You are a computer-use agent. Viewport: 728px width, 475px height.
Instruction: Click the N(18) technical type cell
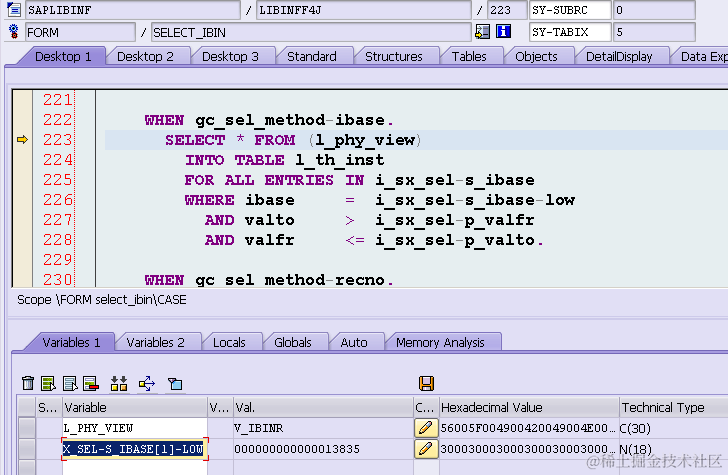(x=673, y=449)
